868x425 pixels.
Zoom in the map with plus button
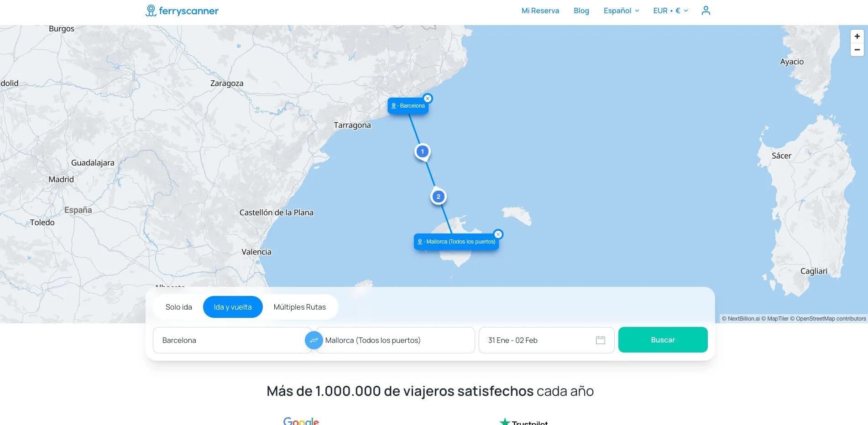tap(857, 36)
